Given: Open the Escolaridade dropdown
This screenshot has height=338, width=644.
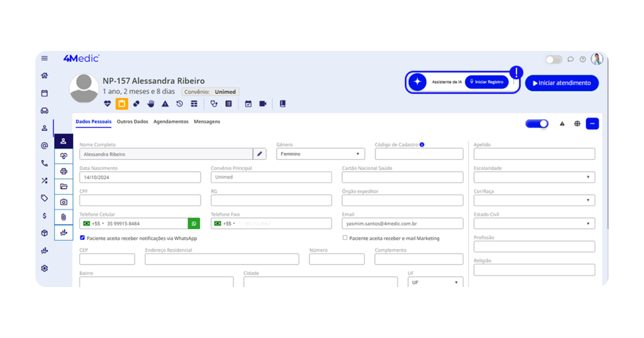Looking at the screenshot, I should click(x=534, y=177).
